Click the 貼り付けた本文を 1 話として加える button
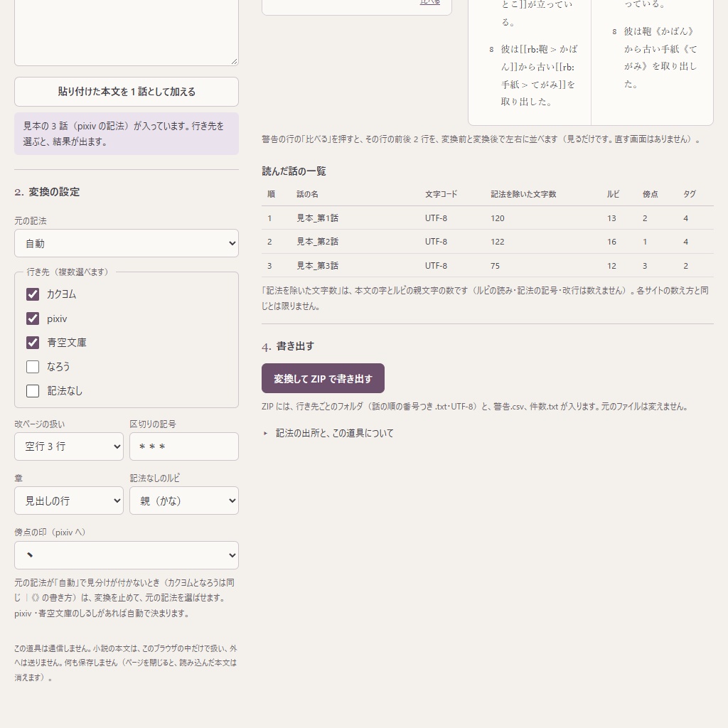This screenshot has height=728, width=728. [127, 92]
